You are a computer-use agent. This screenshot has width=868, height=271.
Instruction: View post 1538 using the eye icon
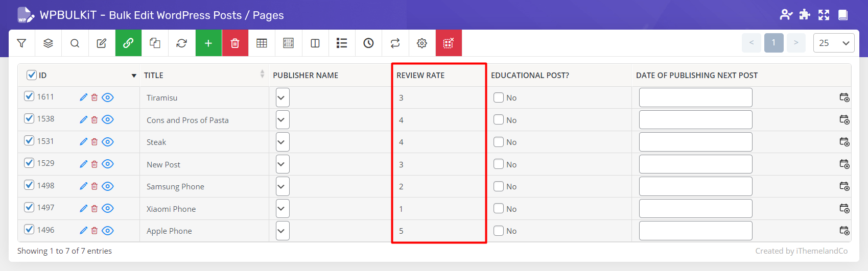108,119
